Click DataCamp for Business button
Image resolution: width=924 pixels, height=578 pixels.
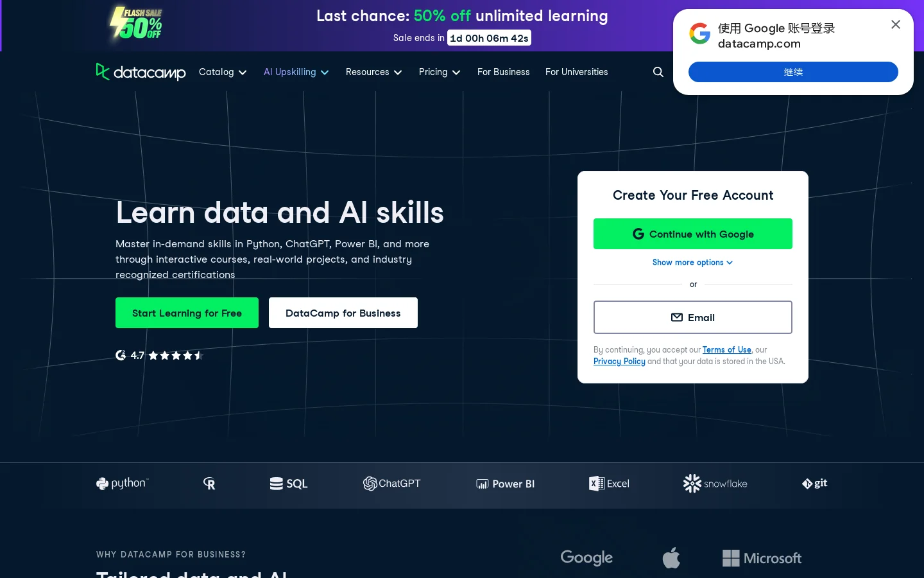[x=343, y=313]
